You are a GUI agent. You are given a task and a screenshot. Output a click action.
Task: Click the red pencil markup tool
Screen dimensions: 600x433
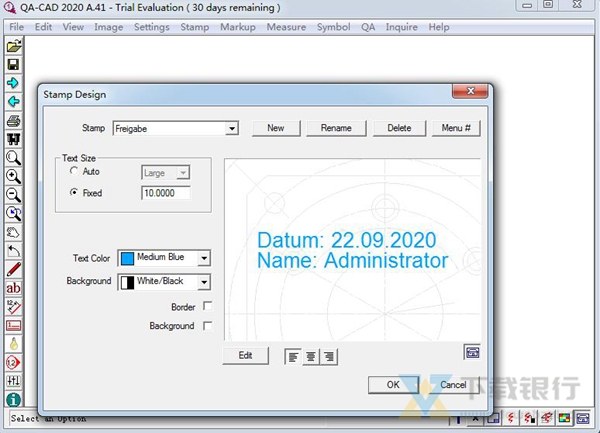coord(14,269)
